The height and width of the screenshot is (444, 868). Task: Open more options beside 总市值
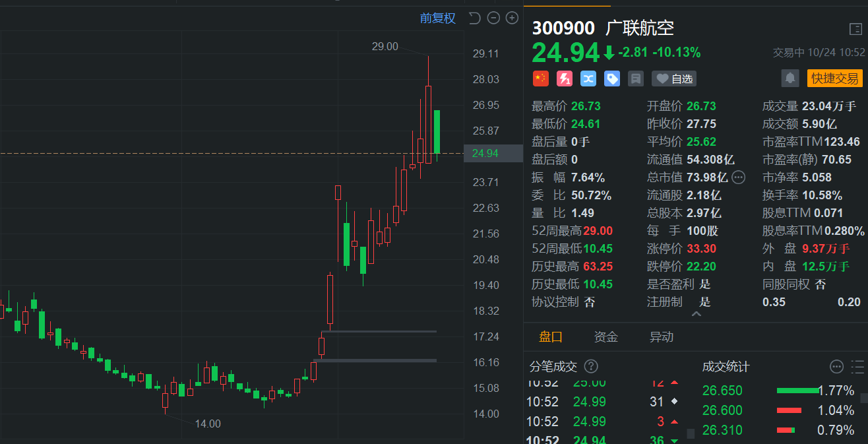(739, 177)
